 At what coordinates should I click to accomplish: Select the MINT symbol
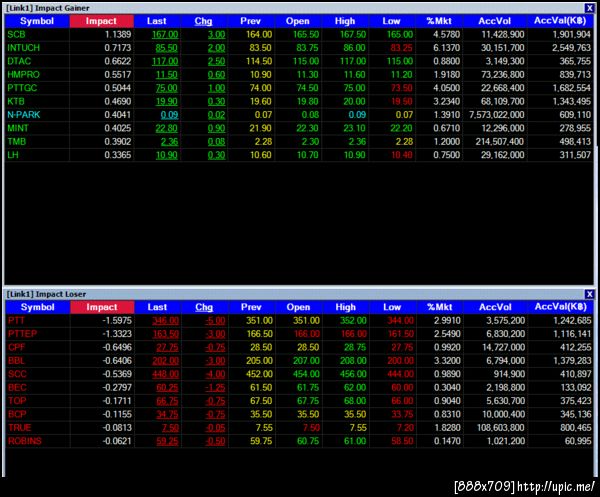[x=18, y=128]
